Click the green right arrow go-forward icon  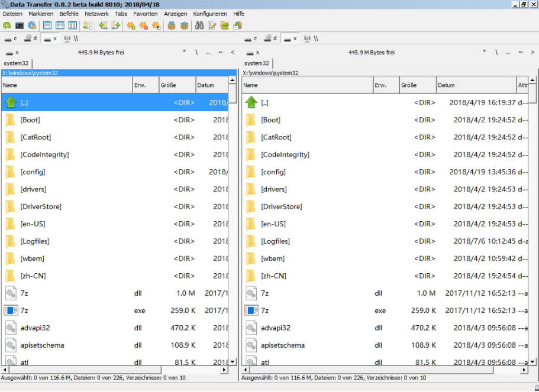tap(116, 25)
